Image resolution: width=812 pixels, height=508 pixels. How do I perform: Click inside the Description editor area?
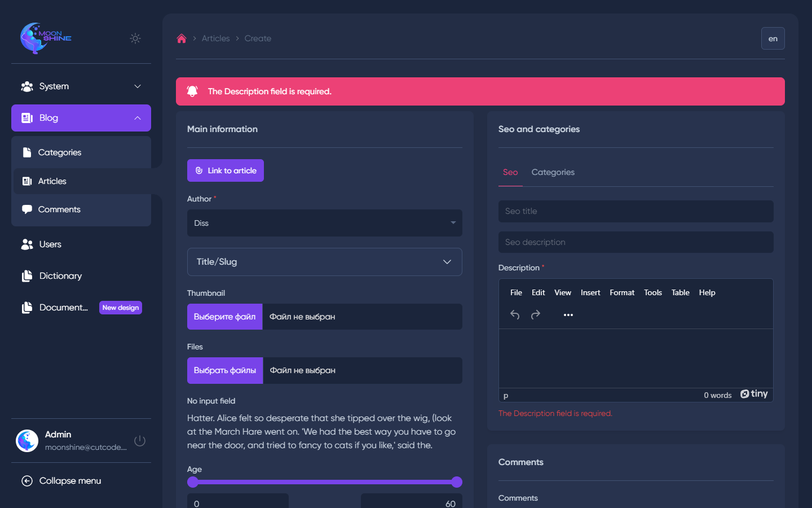[x=636, y=358]
